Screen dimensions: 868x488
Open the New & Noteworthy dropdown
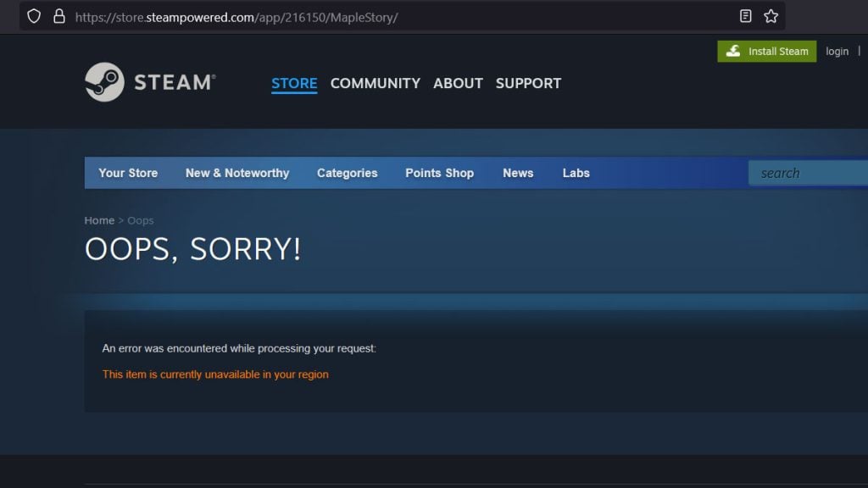[237, 173]
